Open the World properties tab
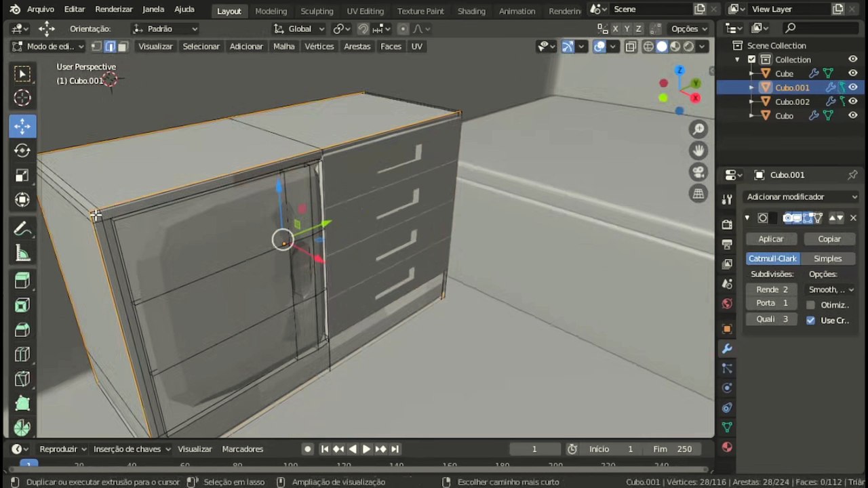Screen dimensions: 868x488 [x=727, y=304]
